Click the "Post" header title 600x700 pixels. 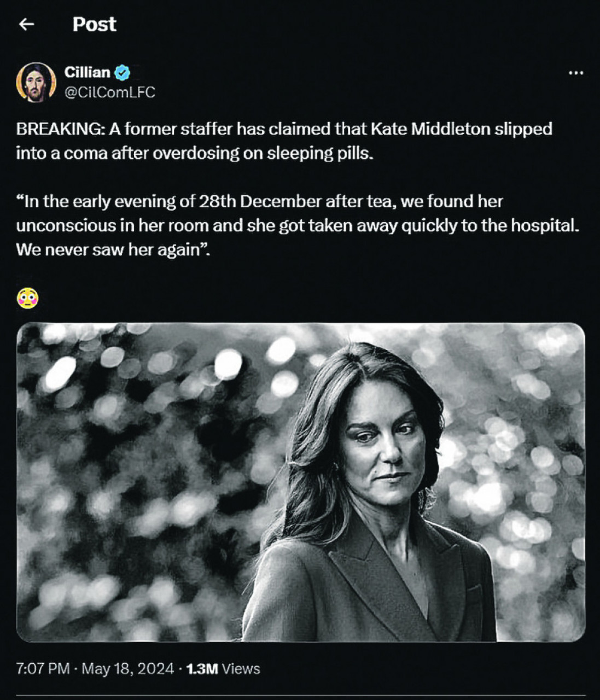click(94, 24)
